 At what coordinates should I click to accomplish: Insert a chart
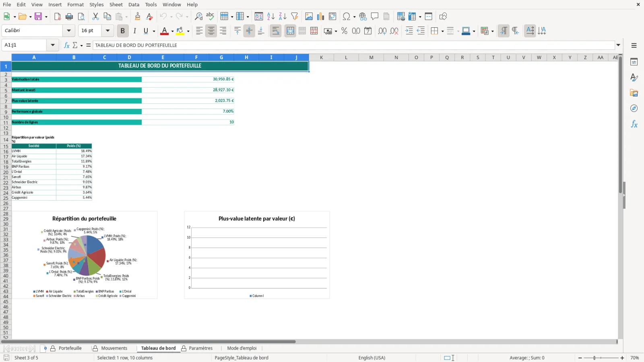click(320, 16)
